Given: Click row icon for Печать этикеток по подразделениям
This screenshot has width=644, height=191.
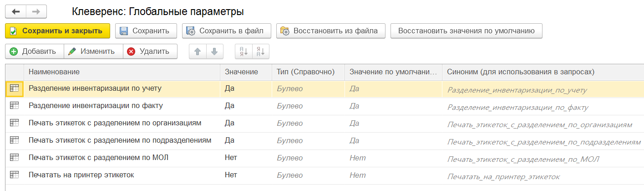Looking at the screenshot, I should click(x=14, y=140).
